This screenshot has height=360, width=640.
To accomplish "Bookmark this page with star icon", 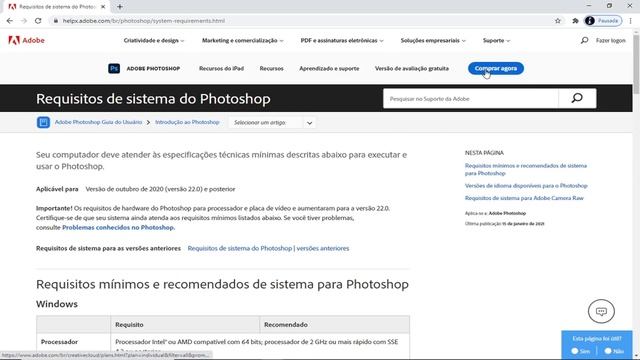I will (x=558, y=21).
